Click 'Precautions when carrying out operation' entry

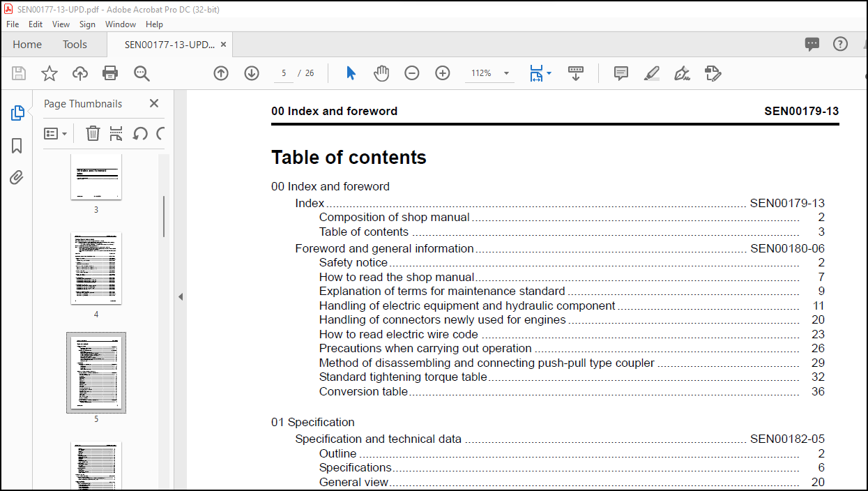point(425,349)
